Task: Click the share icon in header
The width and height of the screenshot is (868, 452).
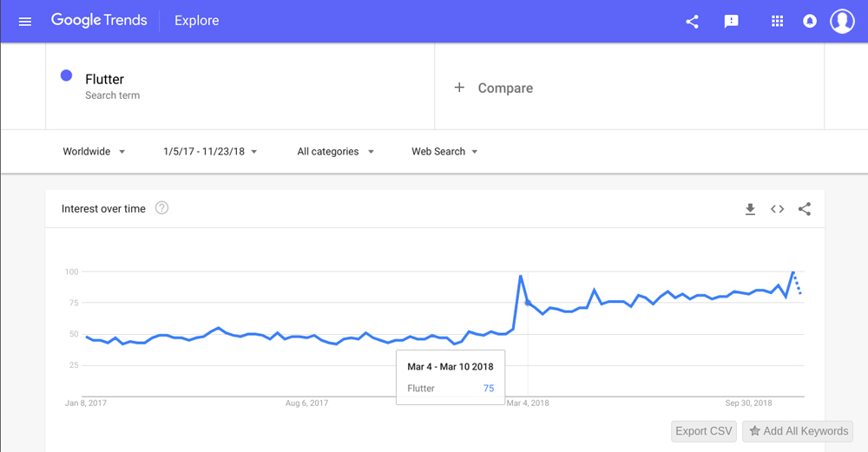Action: (692, 22)
